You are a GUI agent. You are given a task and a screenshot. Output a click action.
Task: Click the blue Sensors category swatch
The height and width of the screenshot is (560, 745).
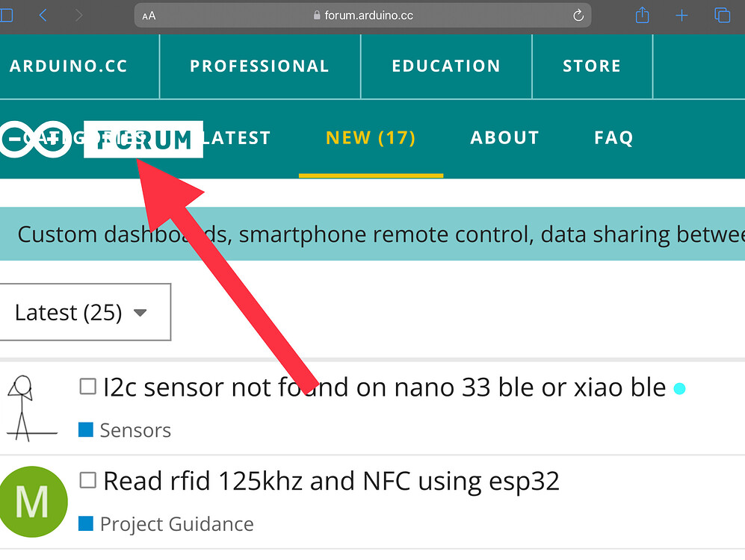[85, 429]
